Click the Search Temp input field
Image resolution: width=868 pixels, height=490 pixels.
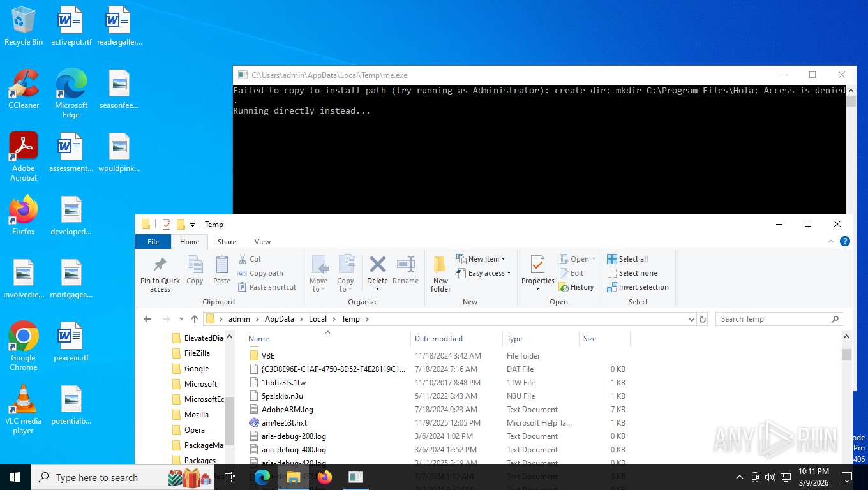[x=780, y=319]
